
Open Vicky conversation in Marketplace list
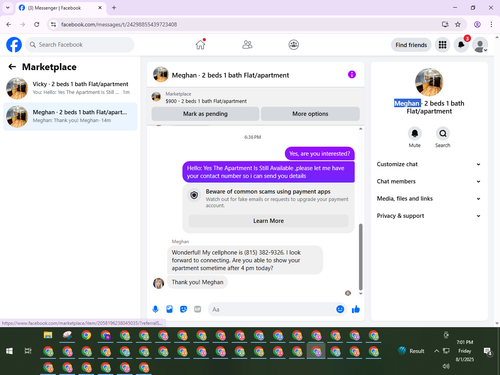70,88
